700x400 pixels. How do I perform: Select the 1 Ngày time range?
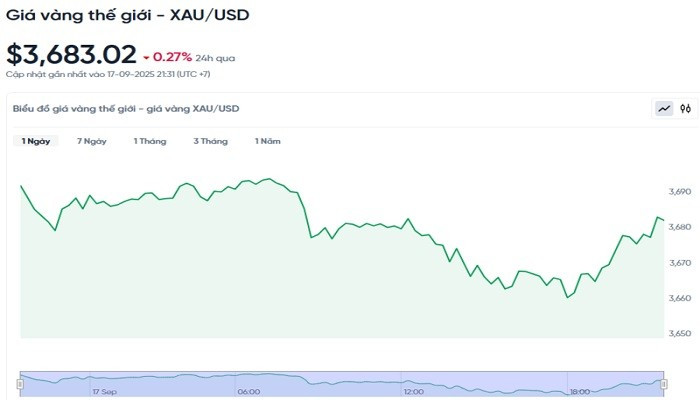pos(36,141)
